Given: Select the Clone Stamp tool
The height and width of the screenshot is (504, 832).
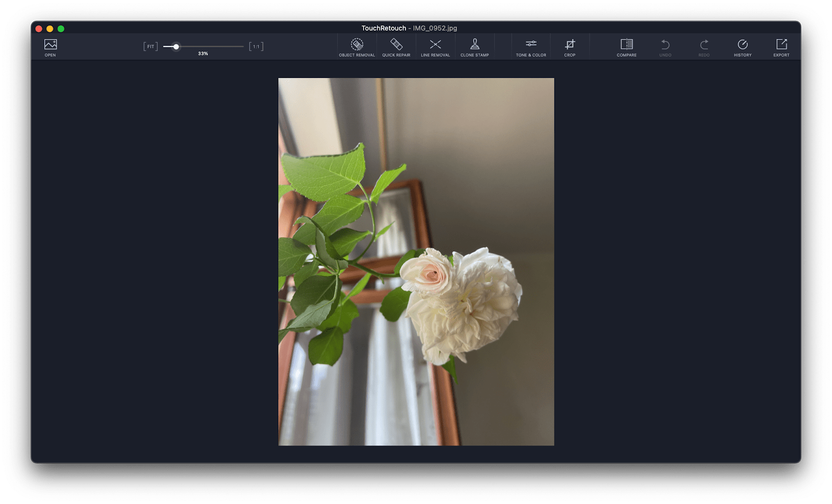Looking at the screenshot, I should (x=474, y=47).
